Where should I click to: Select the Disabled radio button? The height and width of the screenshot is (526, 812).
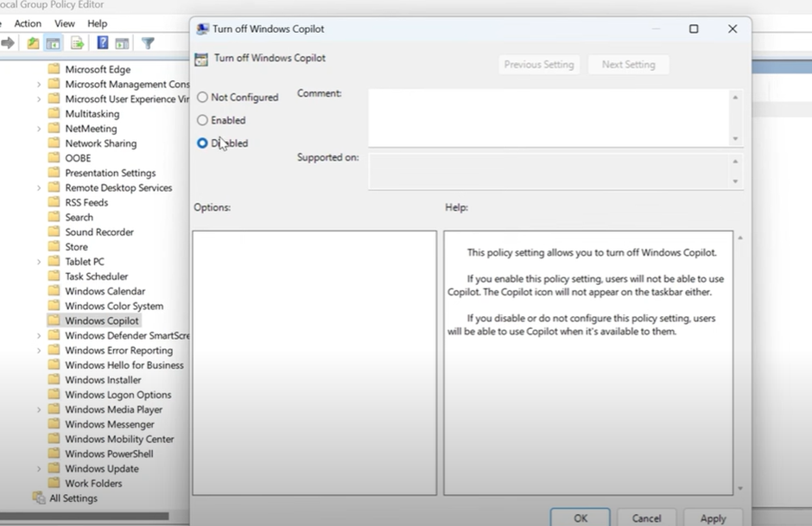click(x=201, y=143)
